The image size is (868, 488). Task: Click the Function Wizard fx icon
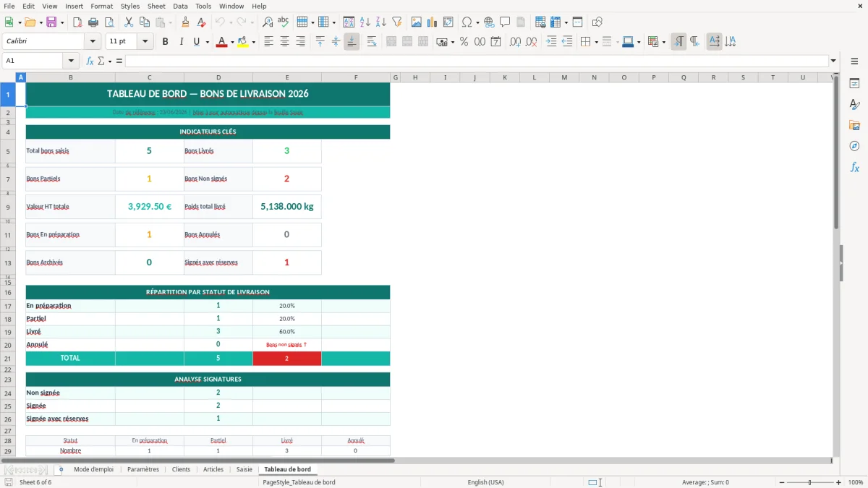click(90, 61)
